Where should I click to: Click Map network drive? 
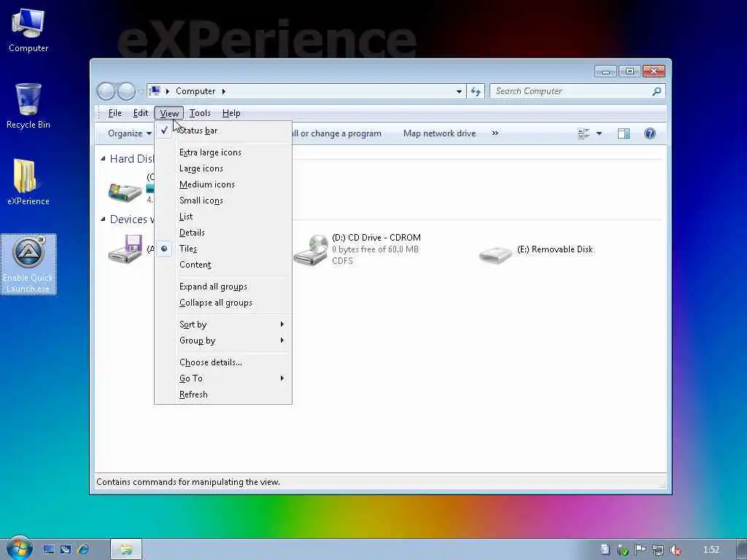pos(439,133)
